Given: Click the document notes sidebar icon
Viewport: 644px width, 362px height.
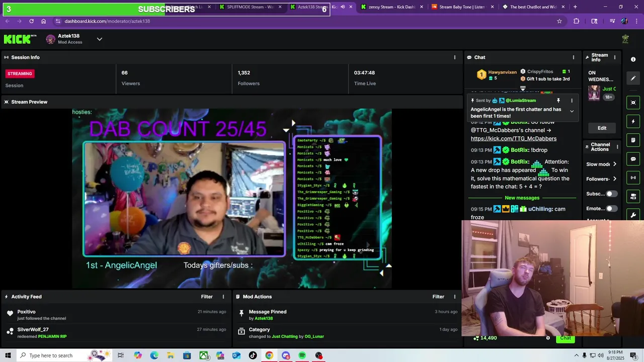Looking at the screenshot, I should (x=633, y=140).
